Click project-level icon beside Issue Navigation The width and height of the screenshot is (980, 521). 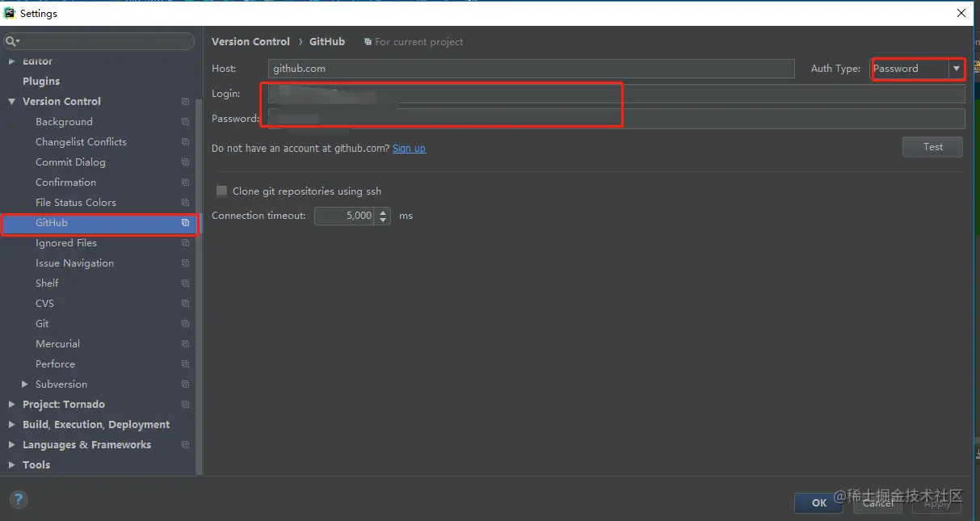pos(185,263)
